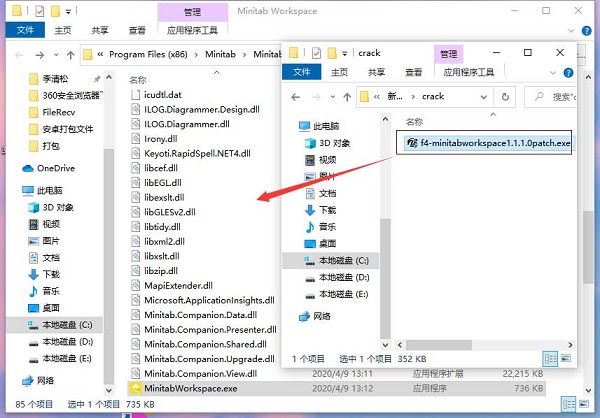The image size is (600, 418).
Task: Select 本地磁盘 (C:) in Minitab window sidebar
Action: click(54, 325)
